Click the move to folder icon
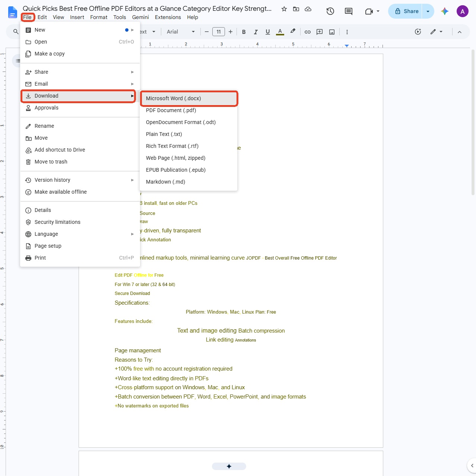476x476 pixels. (296, 9)
